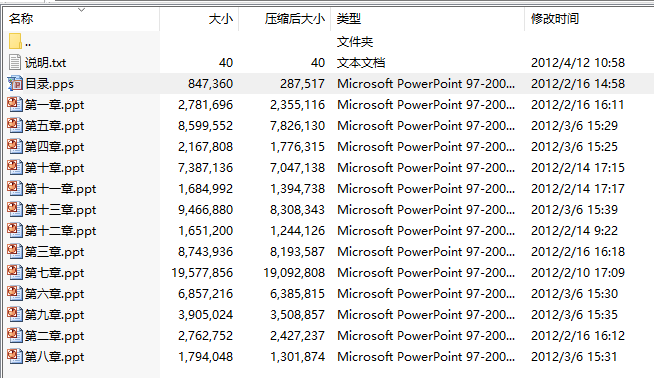Select the 目录.pps slideshow icon
The image size is (654, 378).
[x=15, y=83]
